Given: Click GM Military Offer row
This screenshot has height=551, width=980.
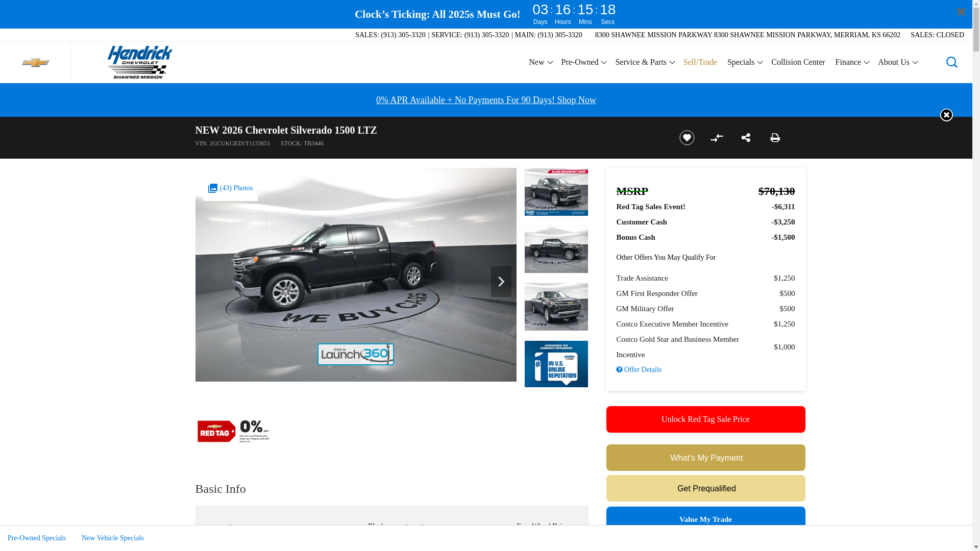Looking at the screenshot, I should [x=705, y=309].
